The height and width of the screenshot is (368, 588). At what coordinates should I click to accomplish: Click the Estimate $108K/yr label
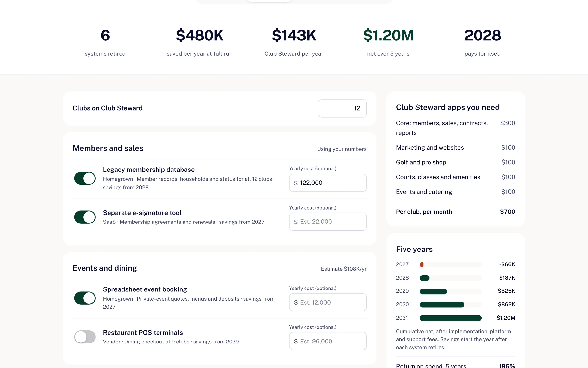click(x=344, y=269)
